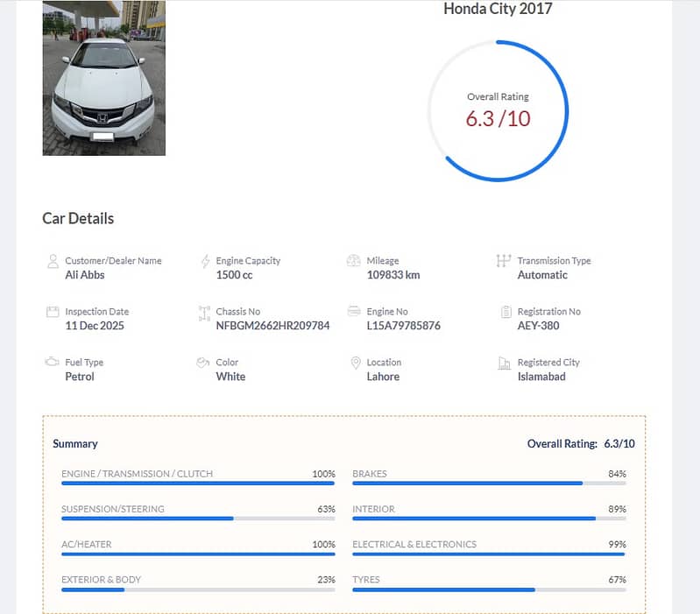Click the person icon beside Customer/Dealer Name

point(52,261)
